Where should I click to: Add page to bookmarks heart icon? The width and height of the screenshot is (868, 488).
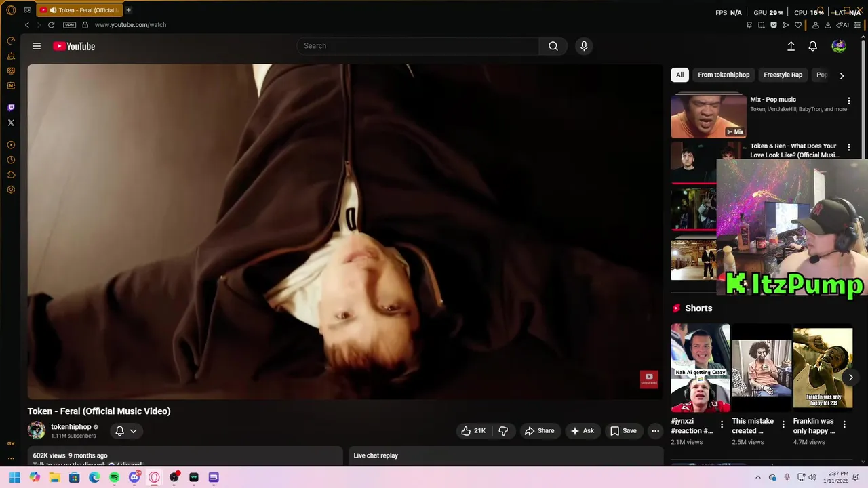[x=798, y=25]
